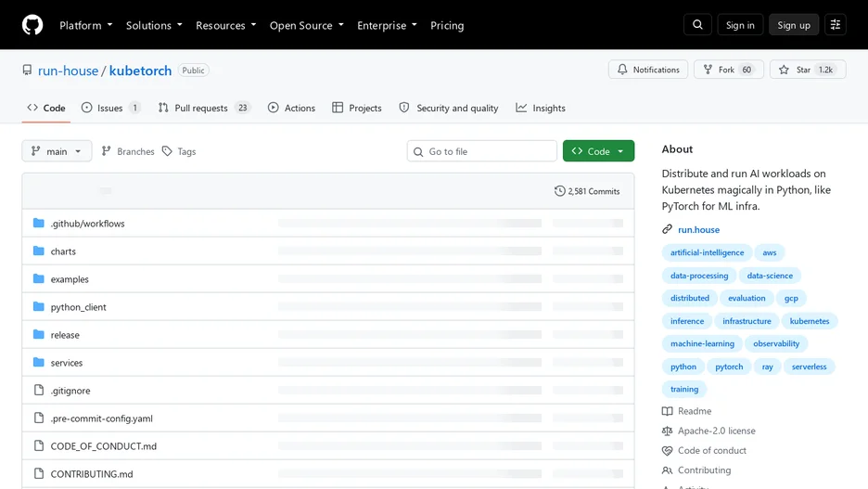Expand the Enterprise menu
The width and height of the screenshot is (868, 489).
point(387,25)
